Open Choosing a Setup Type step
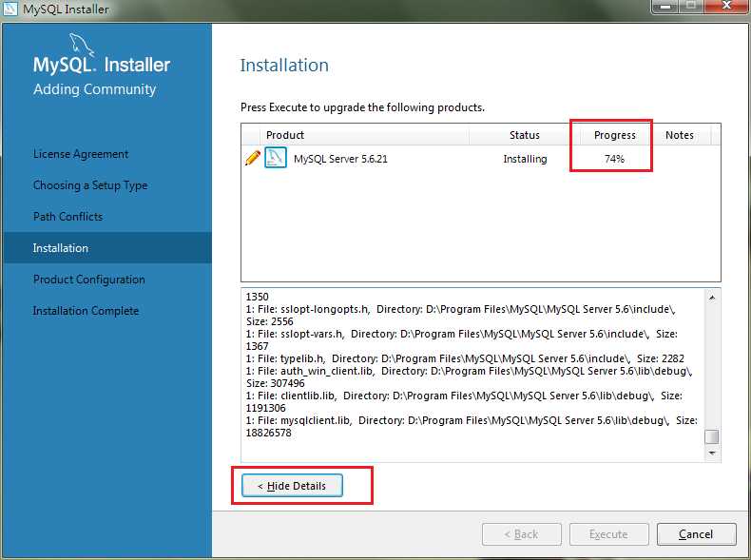The image size is (751, 560). (x=90, y=185)
